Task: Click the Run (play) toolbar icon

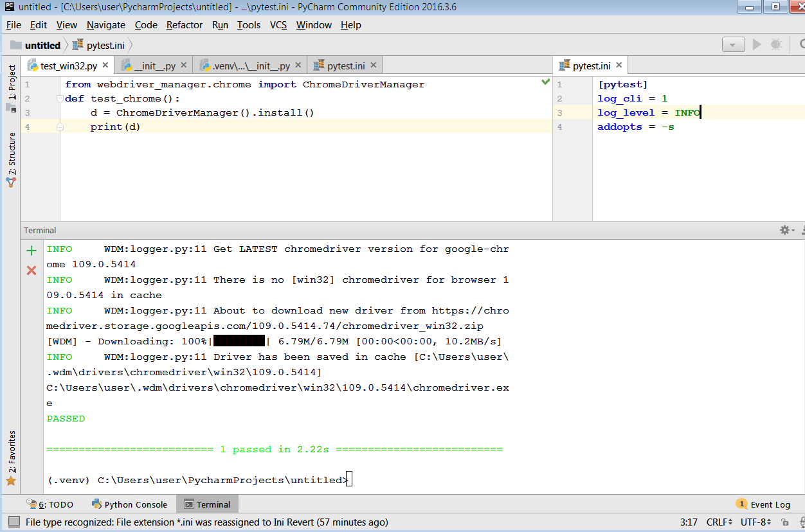Action: pyautogui.click(x=757, y=44)
